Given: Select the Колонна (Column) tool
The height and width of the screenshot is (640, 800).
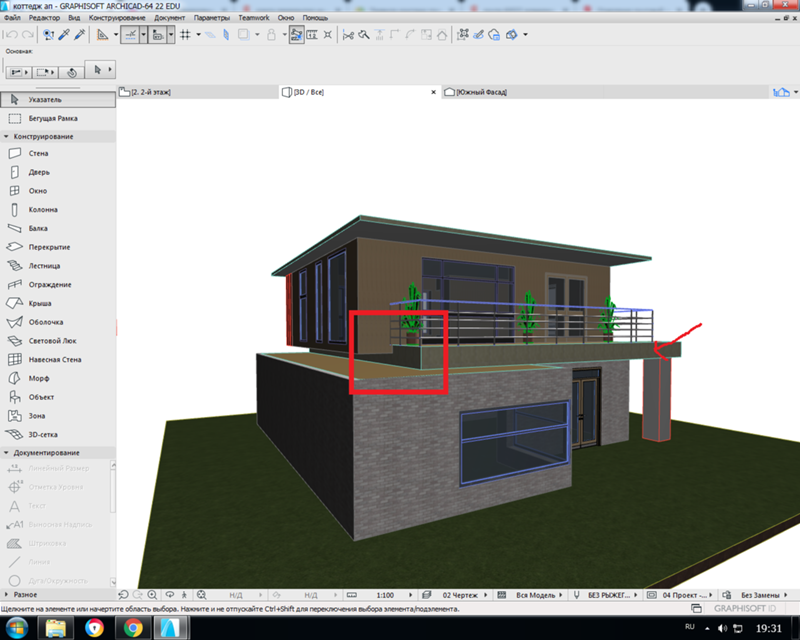Looking at the screenshot, I should (x=43, y=210).
